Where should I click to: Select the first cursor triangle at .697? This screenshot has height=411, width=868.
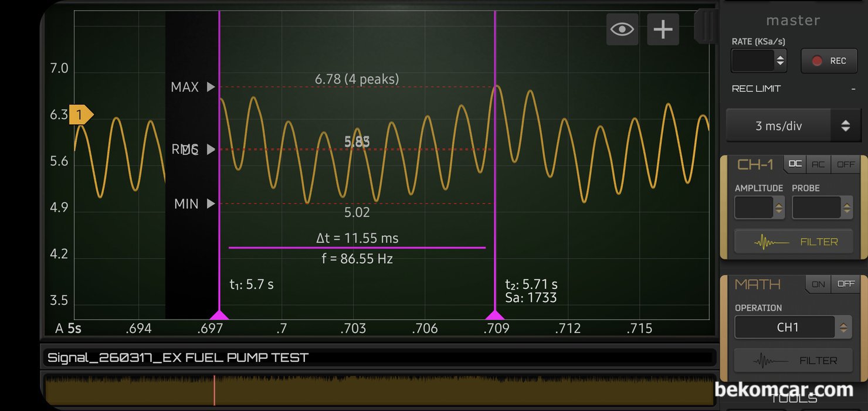[219, 315]
